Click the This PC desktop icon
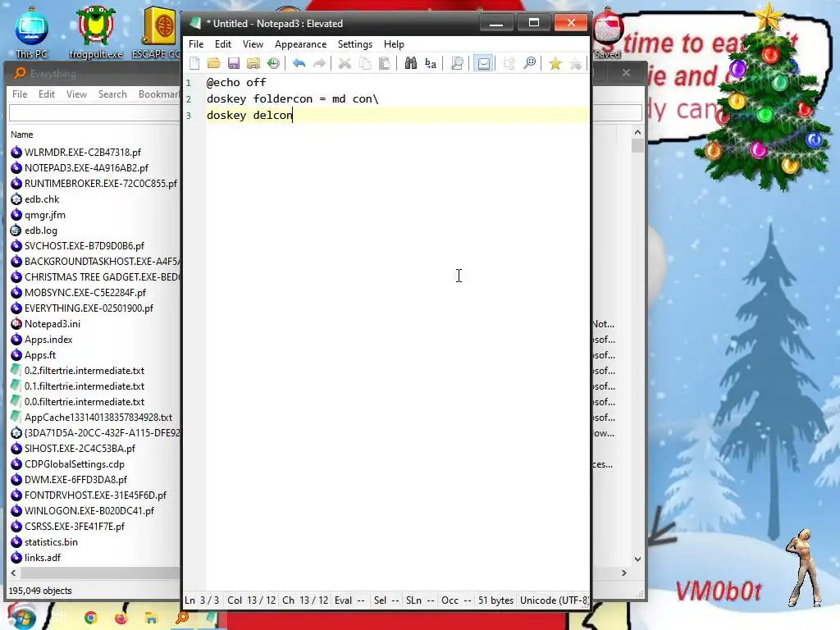Image resolution: width=840 pixels, height=630 pixels. point(32,32)
